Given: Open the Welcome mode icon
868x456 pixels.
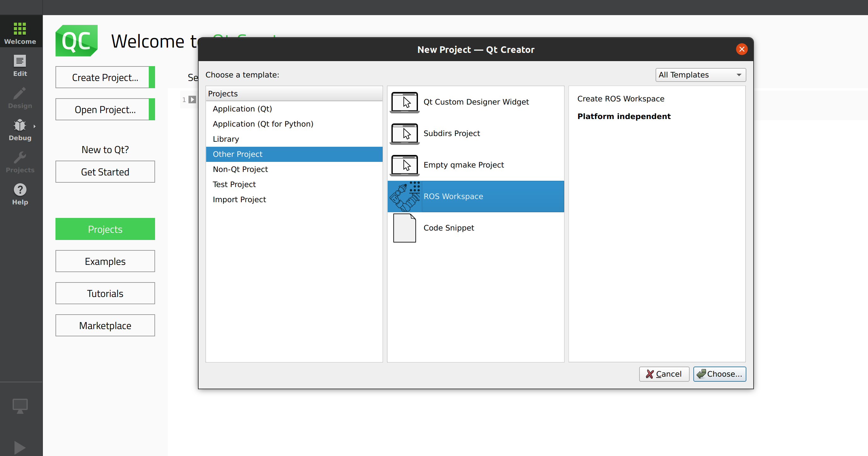Looking at the screenshot, I should tap(20, 29).
